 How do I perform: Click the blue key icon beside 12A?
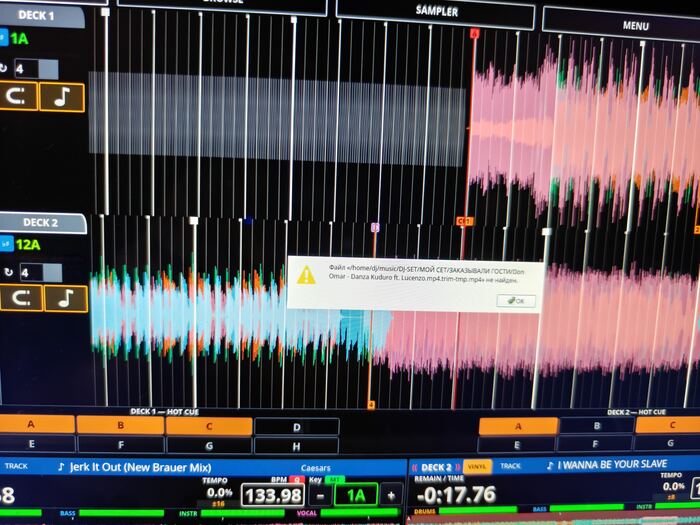pos(6,244)
